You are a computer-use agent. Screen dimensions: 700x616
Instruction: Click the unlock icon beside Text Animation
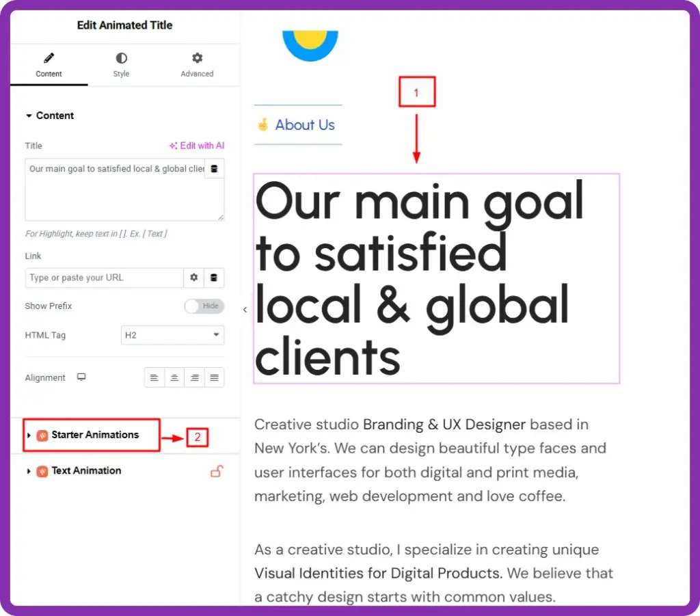(217, 471)
